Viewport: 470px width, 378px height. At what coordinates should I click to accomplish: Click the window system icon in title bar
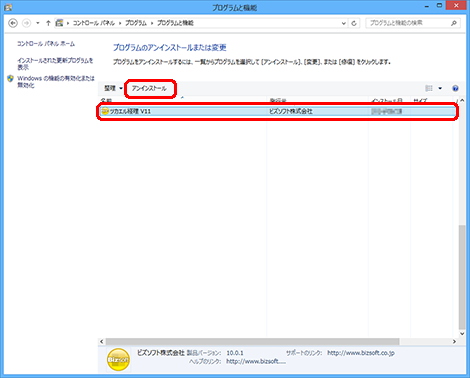(x=8, y=7)
